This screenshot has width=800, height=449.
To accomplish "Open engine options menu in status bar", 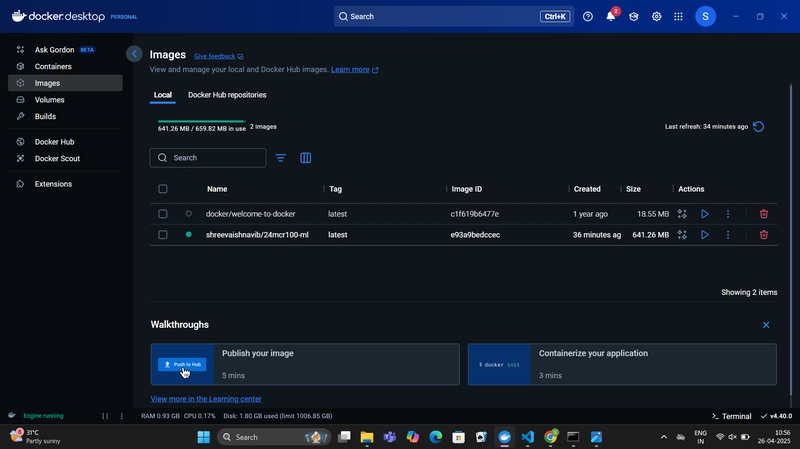I will pos(121,416).
